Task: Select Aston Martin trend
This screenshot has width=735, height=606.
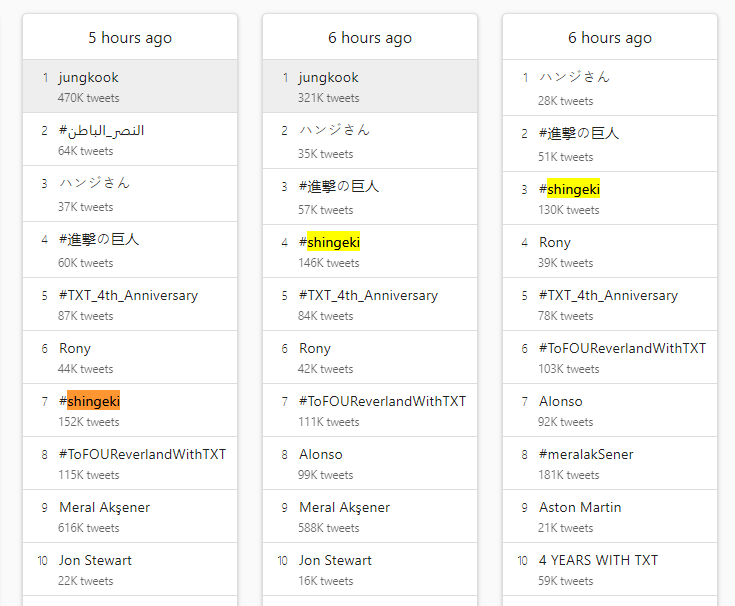Action: pos(610,516)
